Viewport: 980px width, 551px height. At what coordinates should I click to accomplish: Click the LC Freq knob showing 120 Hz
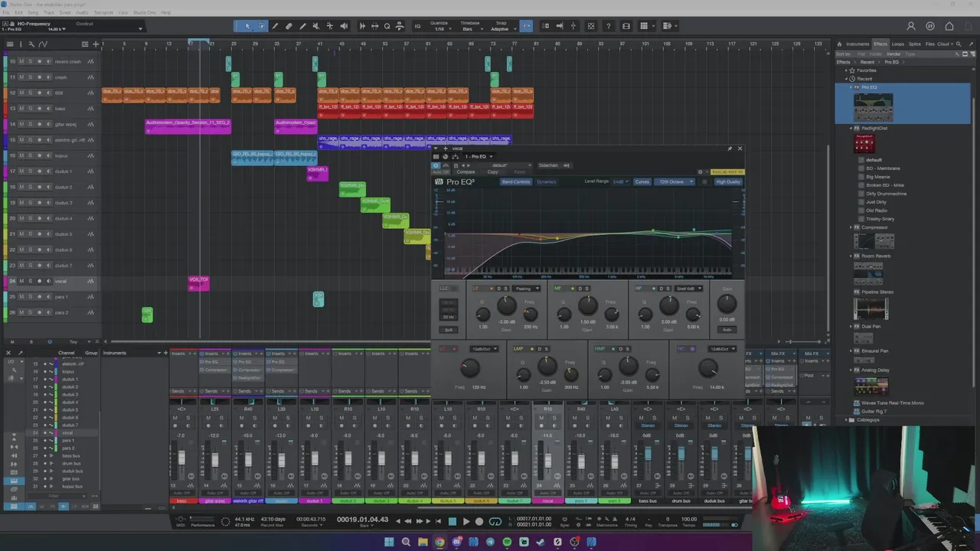469,369
